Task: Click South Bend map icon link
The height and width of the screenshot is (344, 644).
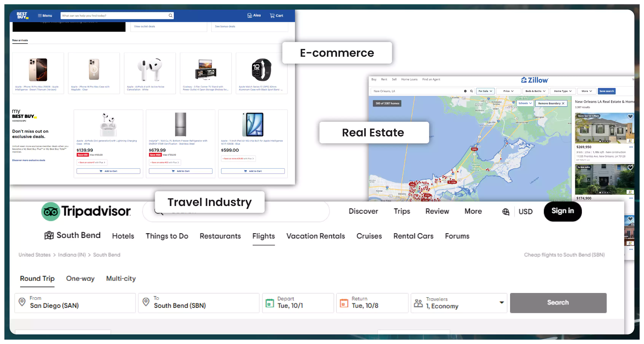Action: [72, 235]
